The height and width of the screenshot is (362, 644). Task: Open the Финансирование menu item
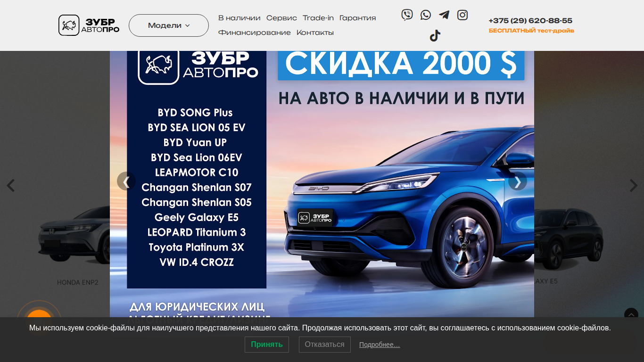click(x=255, y=33)
